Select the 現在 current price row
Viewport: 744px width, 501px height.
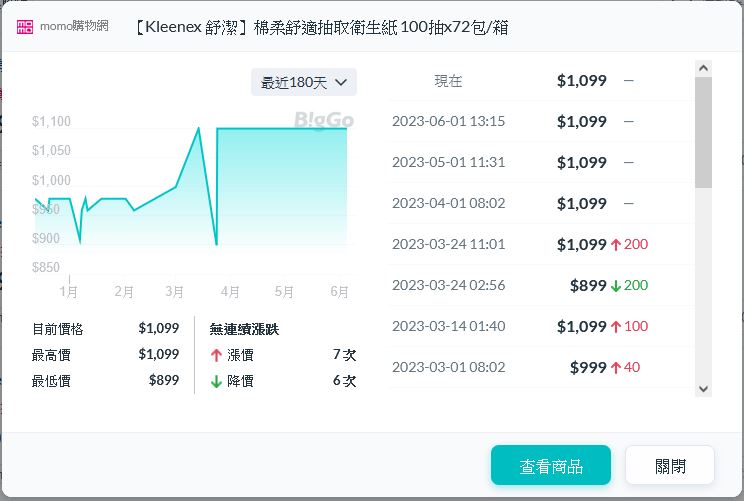tap(540, 81)
